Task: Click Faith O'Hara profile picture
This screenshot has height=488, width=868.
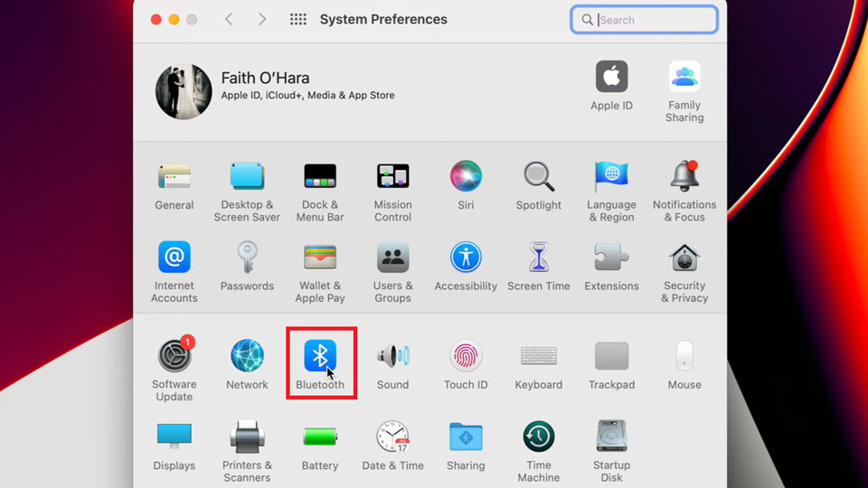Action: 184,91
